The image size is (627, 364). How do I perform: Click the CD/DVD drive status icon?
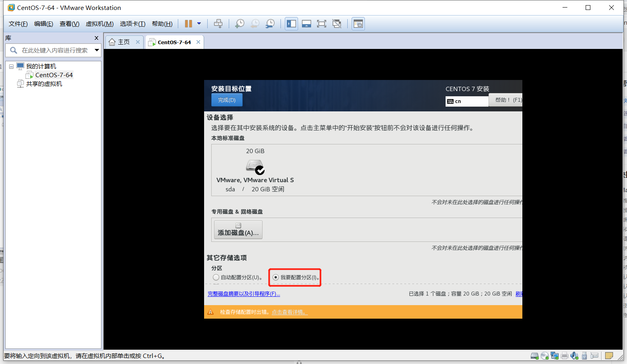pyautogui.click(x=545, y=356)
